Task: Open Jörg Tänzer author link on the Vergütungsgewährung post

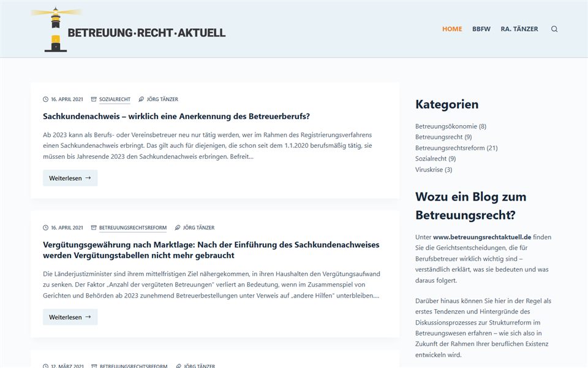Action: tap(198, 228)
